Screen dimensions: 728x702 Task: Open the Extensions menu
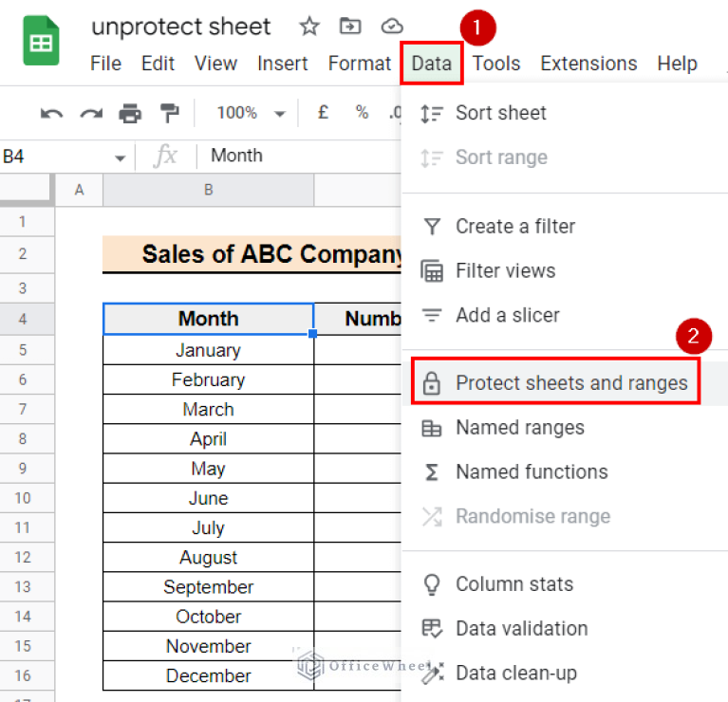588,64
